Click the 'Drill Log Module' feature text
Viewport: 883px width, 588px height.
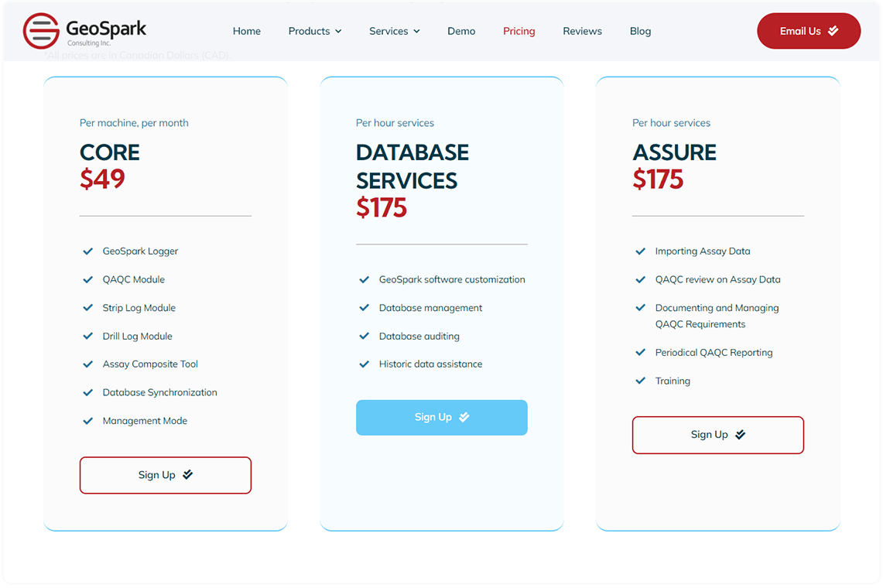(x=138, y=337)
